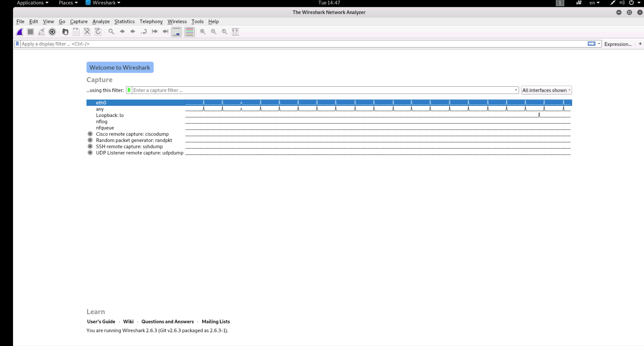This screenshot has height=346, width=644.
Task: Open Questions and Answers link
Action: tap(167, 321)
